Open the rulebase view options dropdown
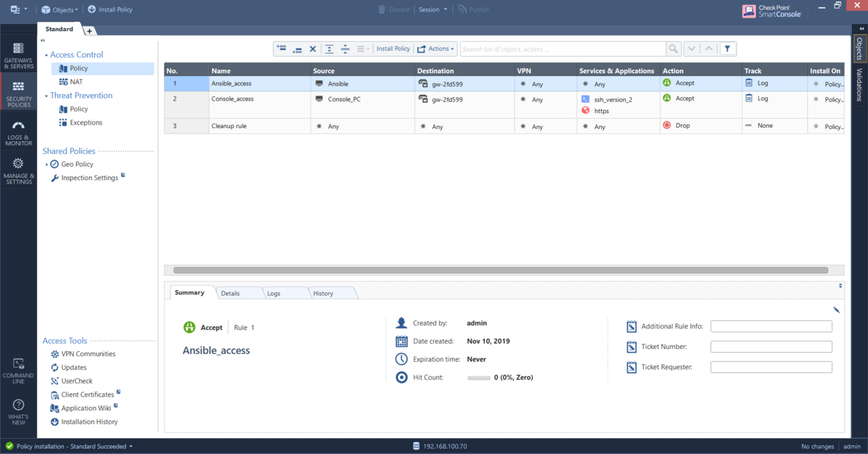This screenshot has width=868, height=454. pyautogui.click(x=363, y=49)
